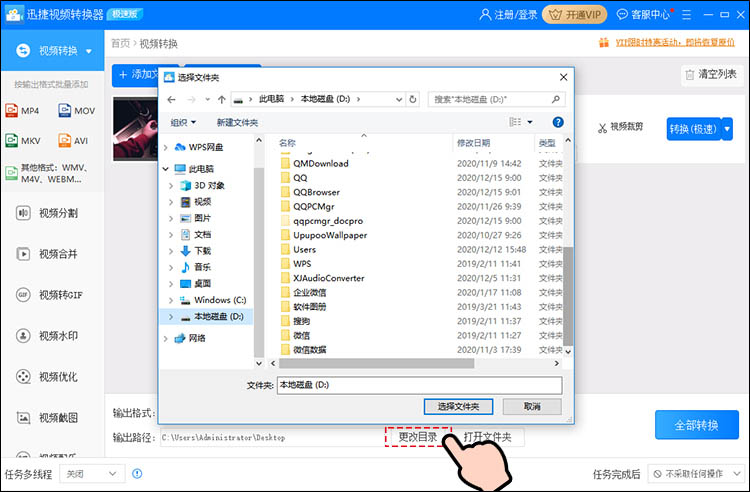Click the multithread info icon
This screenshot has width=750, height=492.
click(x=137, y=474)
